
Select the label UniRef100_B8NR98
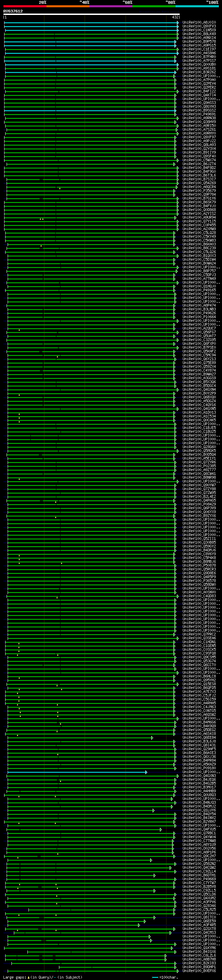click(199, 477)
